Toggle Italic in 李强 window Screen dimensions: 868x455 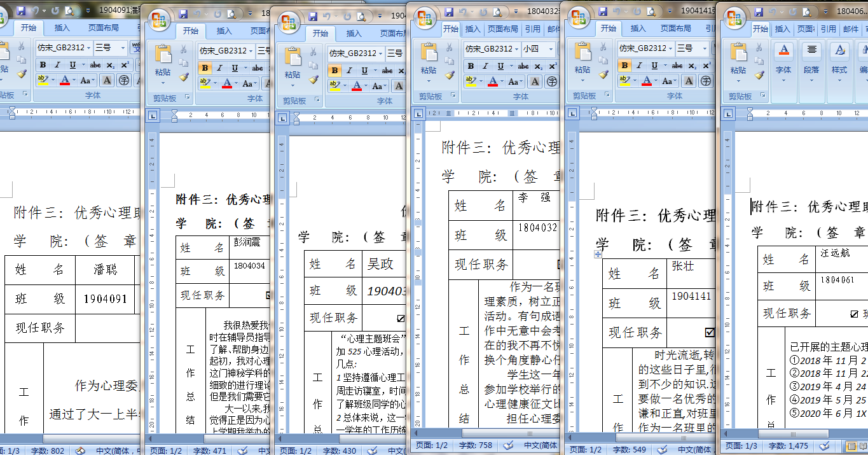pos(485,66)
